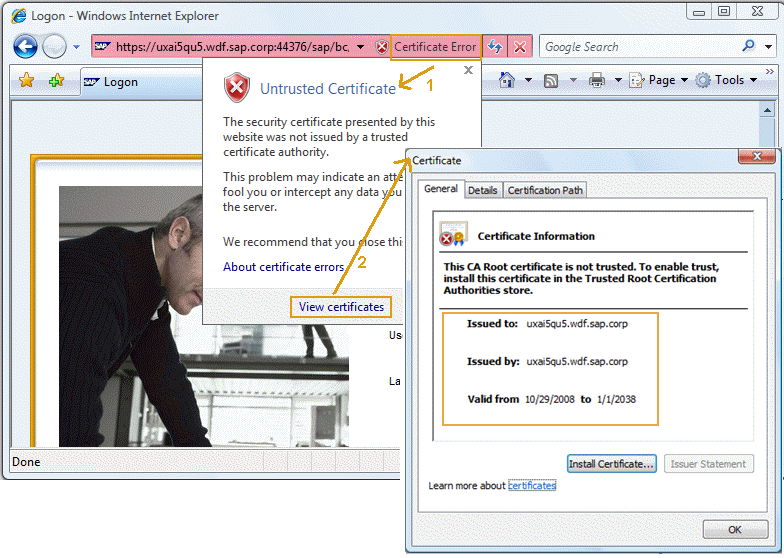784x558 pixels.
Task: Click the page scrollbar up arrow
Action: [x=767, y=109]
